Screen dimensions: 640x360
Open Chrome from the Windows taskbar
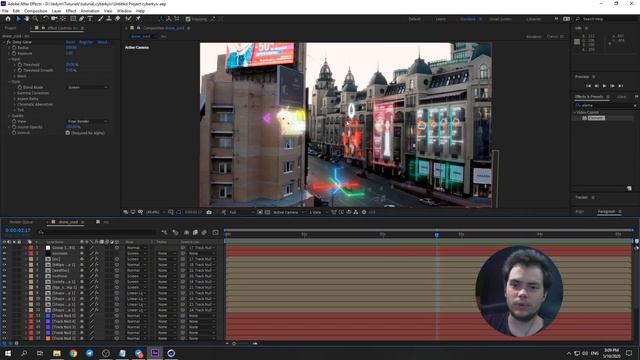(x=73, y=353)
